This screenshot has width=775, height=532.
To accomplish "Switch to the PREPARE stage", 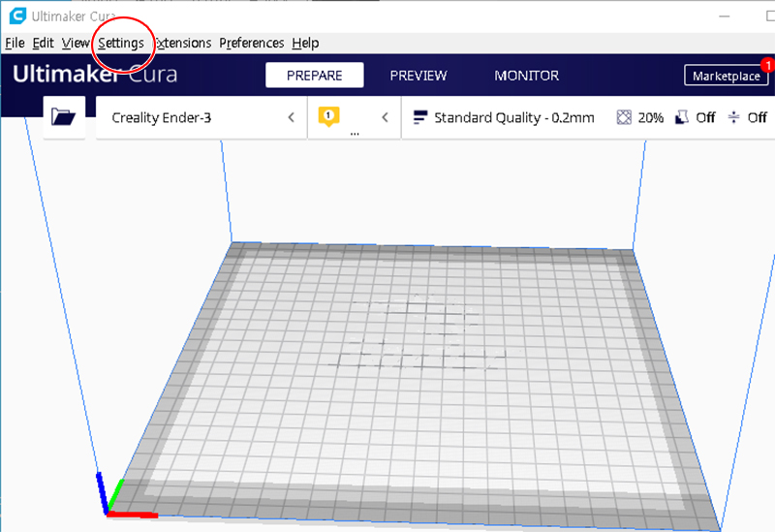I will (314, 76).
